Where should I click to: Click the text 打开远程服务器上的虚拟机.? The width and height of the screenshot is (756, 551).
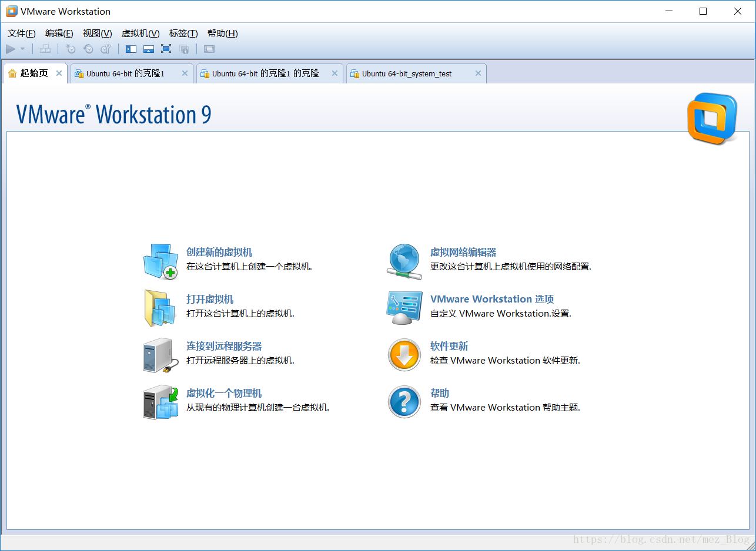pos(240,360)
